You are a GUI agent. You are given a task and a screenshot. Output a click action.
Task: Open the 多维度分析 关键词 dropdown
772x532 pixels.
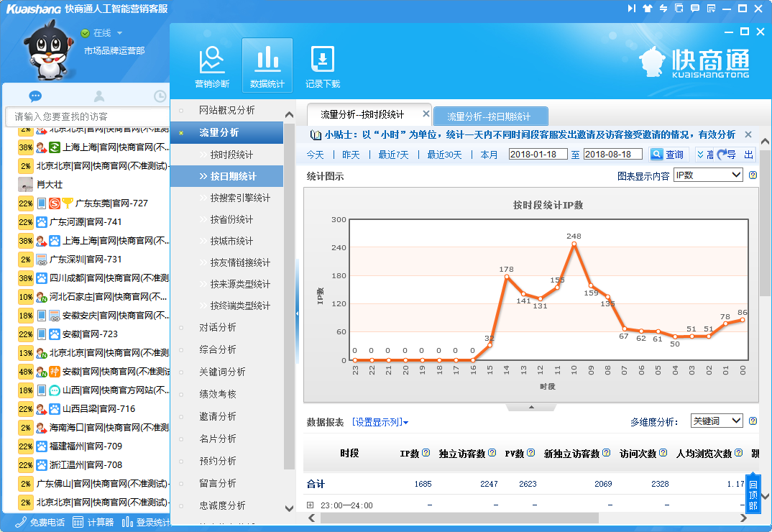tap(716, 421)
